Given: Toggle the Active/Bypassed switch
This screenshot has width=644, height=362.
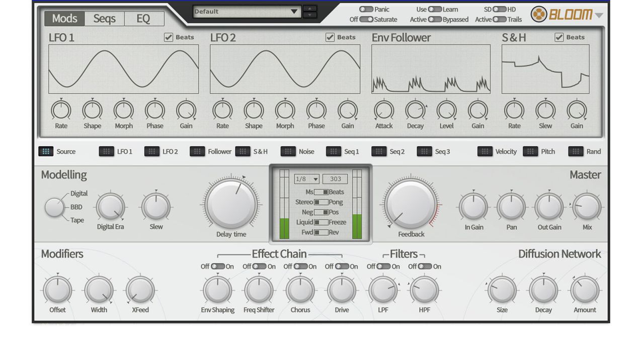Looking at the screenshot, I should click(435, 20).
